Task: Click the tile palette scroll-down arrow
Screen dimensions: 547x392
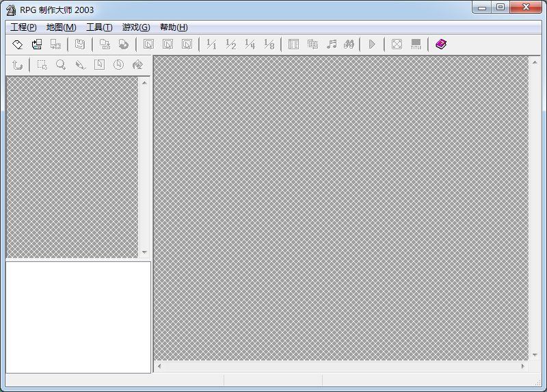Action: click(144, 252)
